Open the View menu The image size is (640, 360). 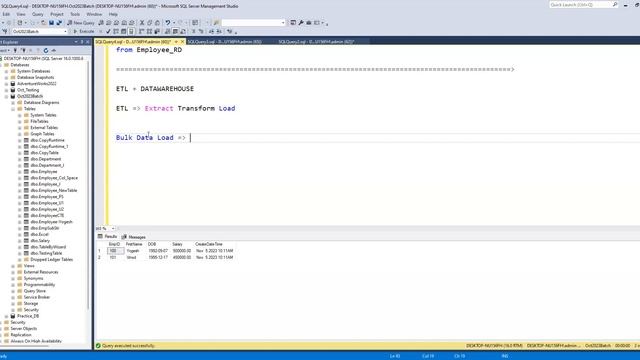pyautogui.click(x=21, y=14)
